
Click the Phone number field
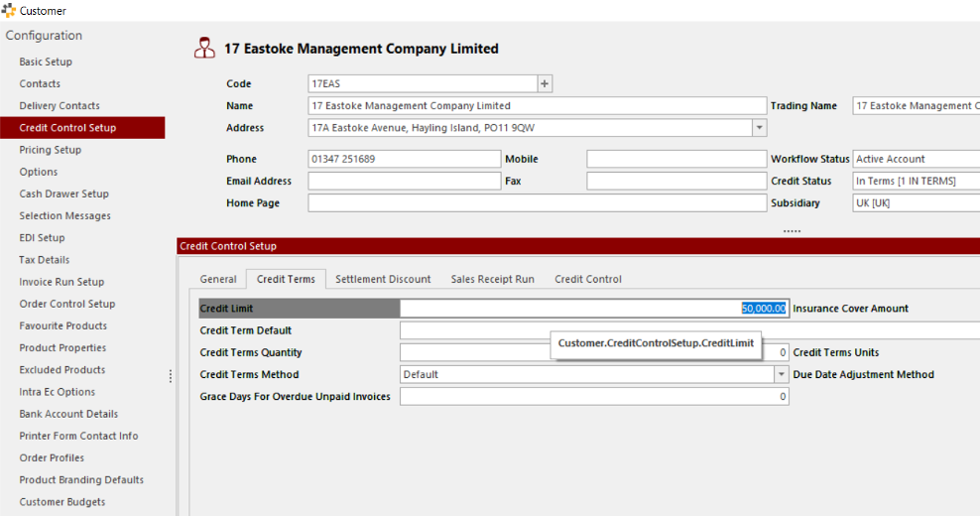pyautogui.click(x=404, y=159)
